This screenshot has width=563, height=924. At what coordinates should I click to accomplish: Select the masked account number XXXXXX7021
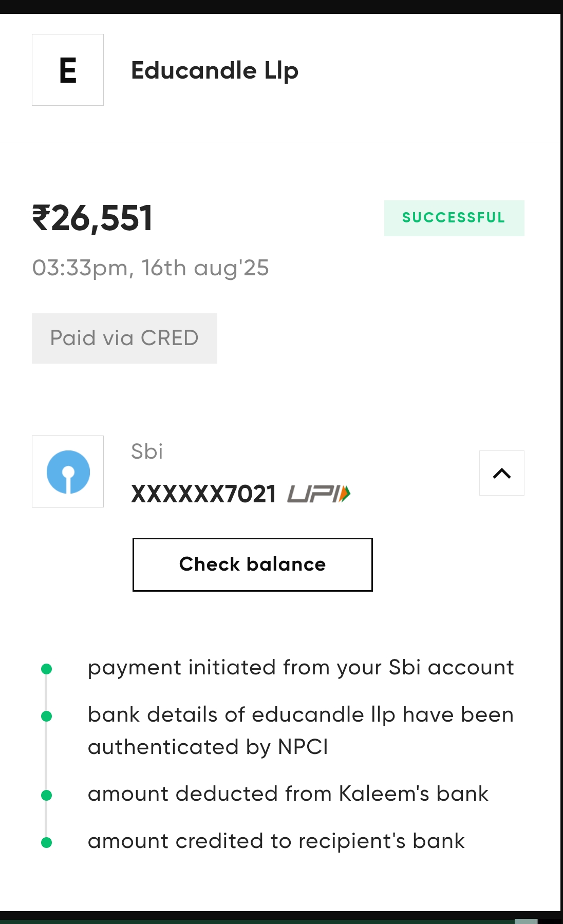click(x=203, y=494)
